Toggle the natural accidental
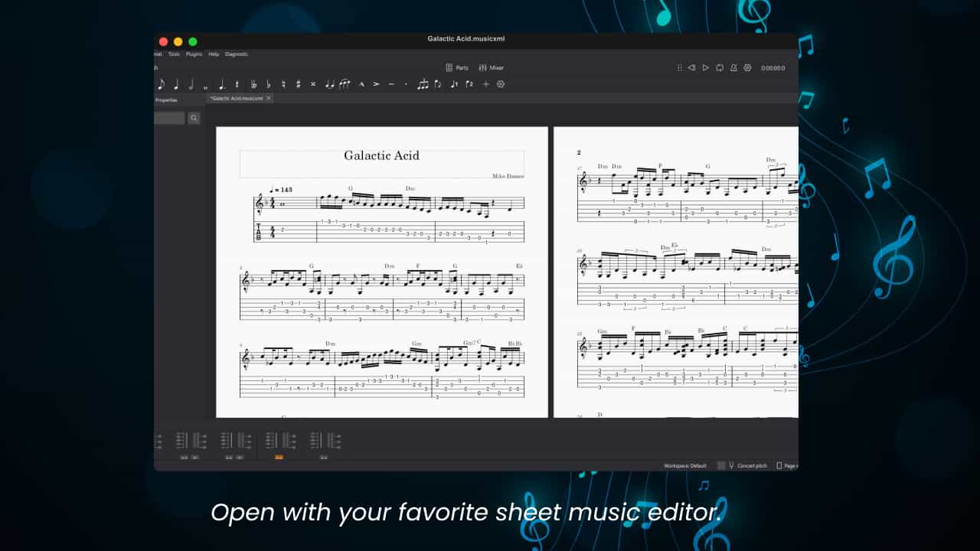The image size is (980, 551). click(284, 84)
